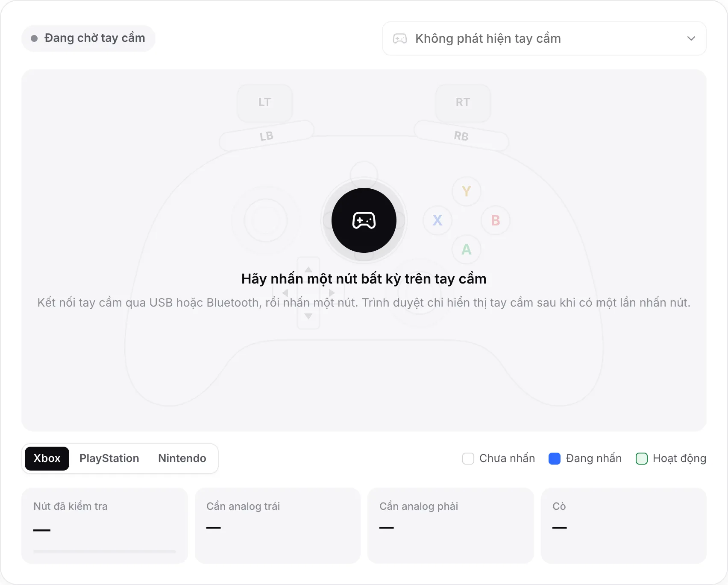Click the black gamepad icon in center
The height and width of the screenshot is (585, 728).
point(364,220)
